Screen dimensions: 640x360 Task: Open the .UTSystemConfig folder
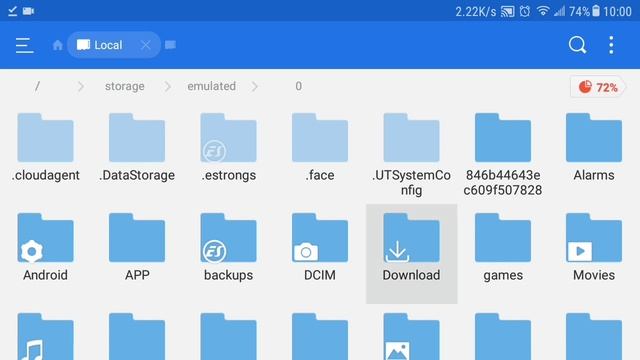point(411,155)
